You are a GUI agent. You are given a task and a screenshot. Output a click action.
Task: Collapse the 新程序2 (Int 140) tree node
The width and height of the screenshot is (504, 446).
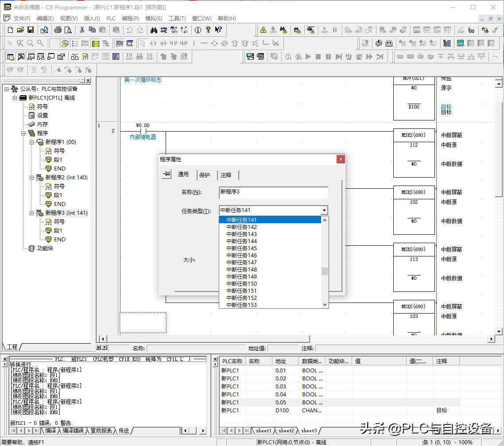pos(32,178)
